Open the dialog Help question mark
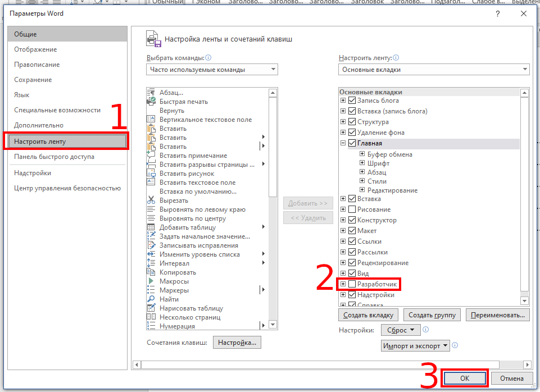Image resolution: width=540 pixels, height=392 pixels. [x=498, y=14]
